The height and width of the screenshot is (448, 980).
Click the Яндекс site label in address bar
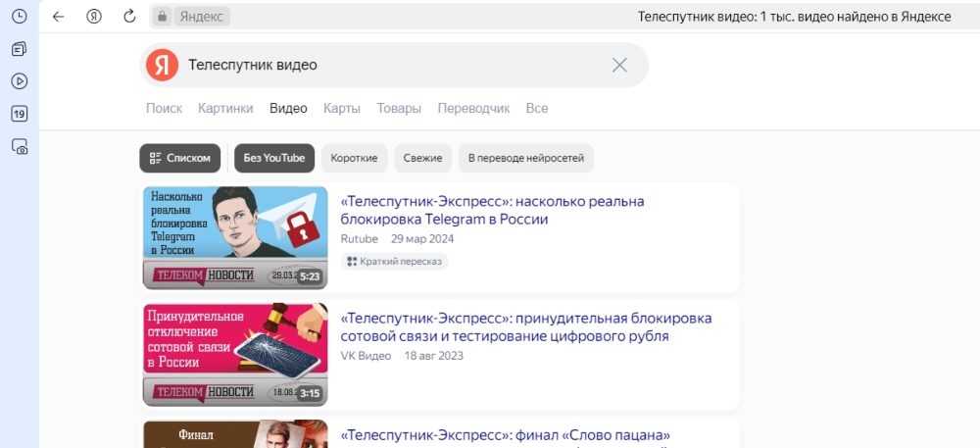(202, 17)
